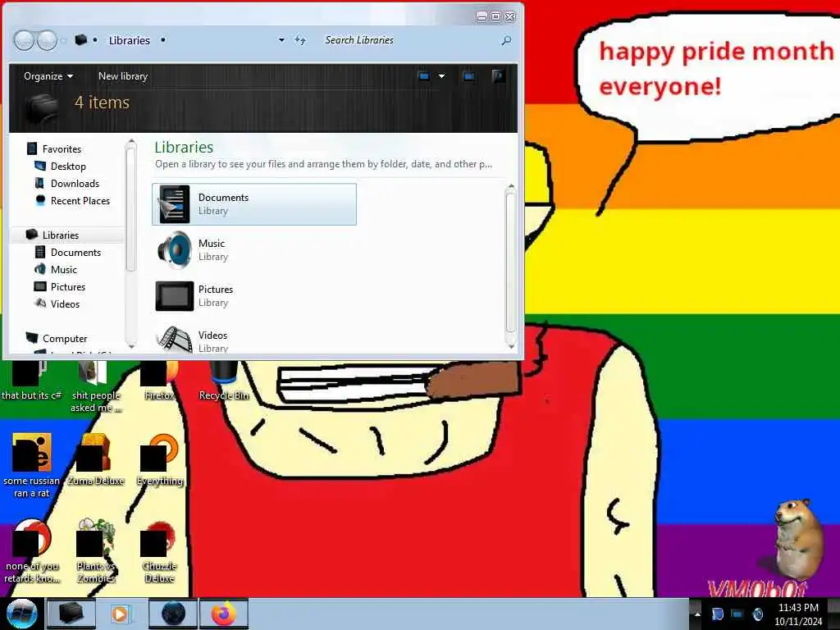Screen dimensions: 840x630
Task: Click the navigation pane scrollbar
Action: pos(130,209)
